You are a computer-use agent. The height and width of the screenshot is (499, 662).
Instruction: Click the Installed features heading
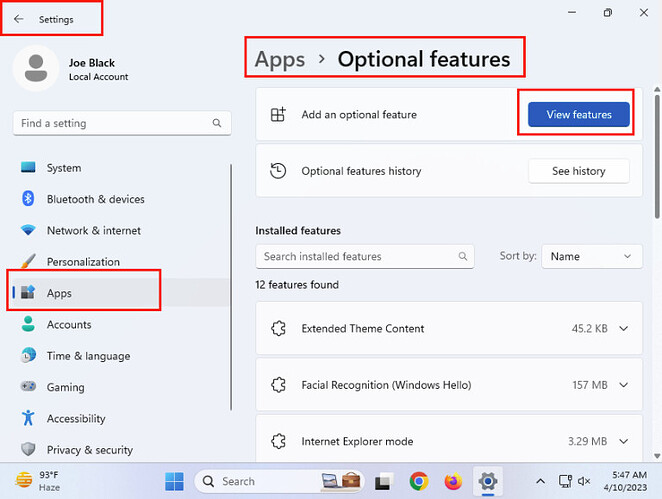(x=298, y=231)
